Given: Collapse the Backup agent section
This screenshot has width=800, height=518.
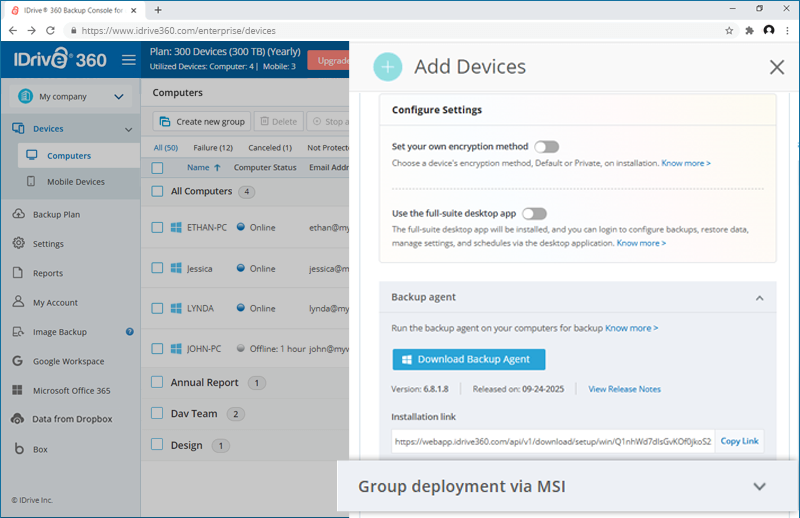Looking at the screenshot, I should click(x=759, y=298).
